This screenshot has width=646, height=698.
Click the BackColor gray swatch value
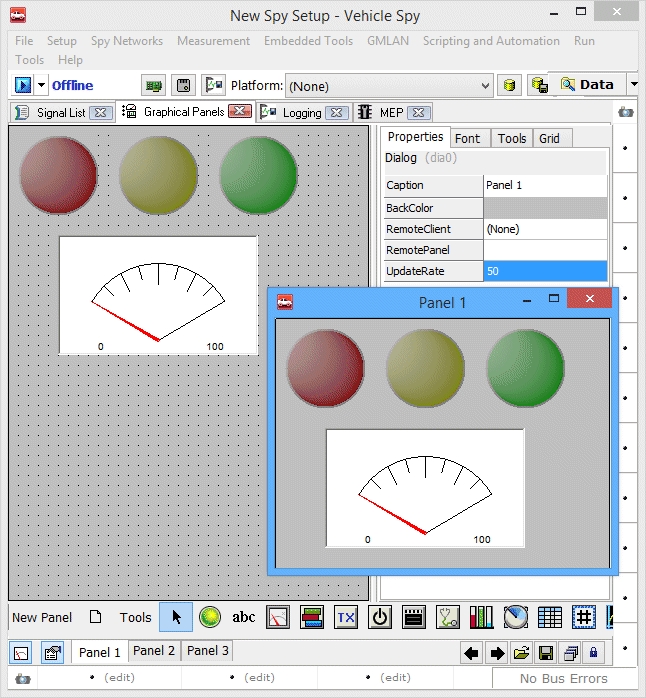(545, 208)
